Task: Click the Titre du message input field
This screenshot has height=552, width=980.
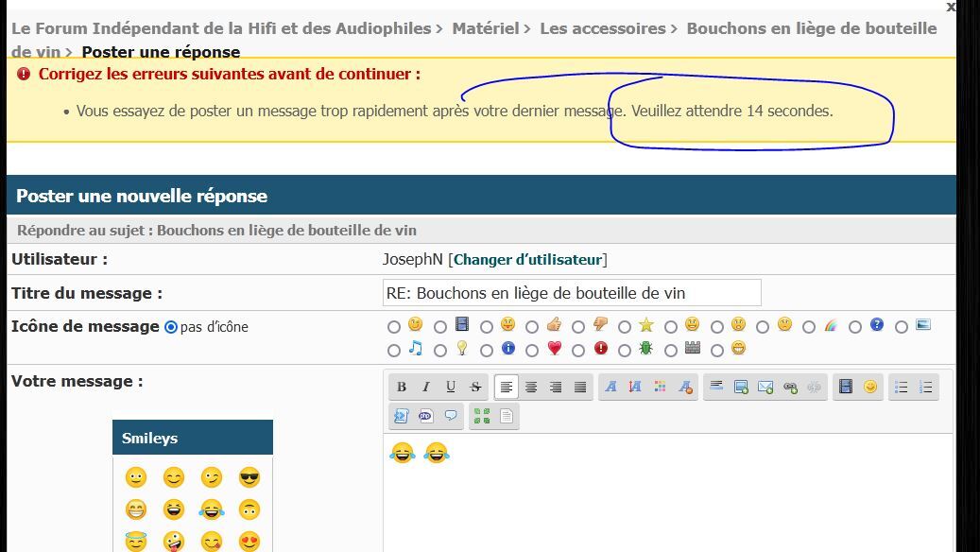Action: coord(571,293)
